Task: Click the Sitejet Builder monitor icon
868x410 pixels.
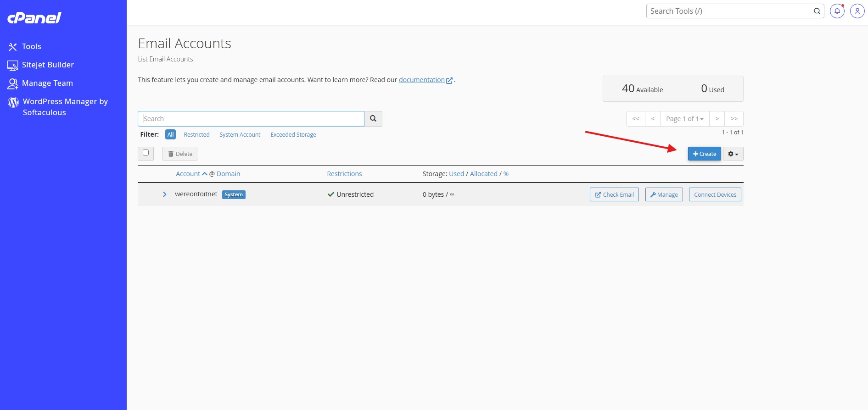Action: [13, 66]
